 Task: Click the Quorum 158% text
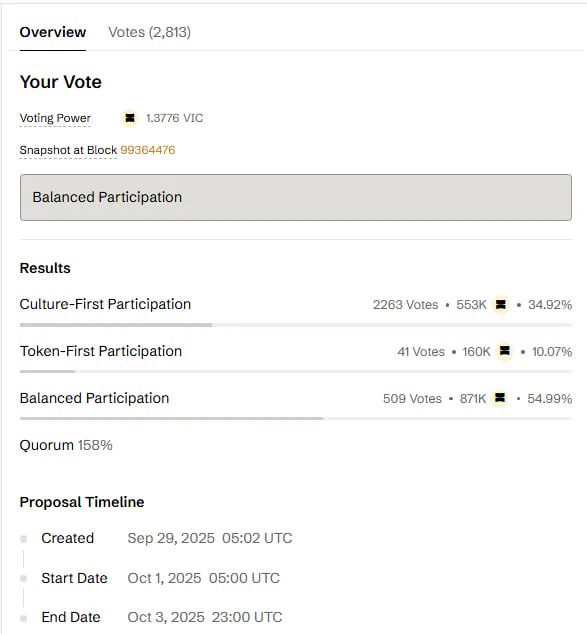(x=66, y=445)
